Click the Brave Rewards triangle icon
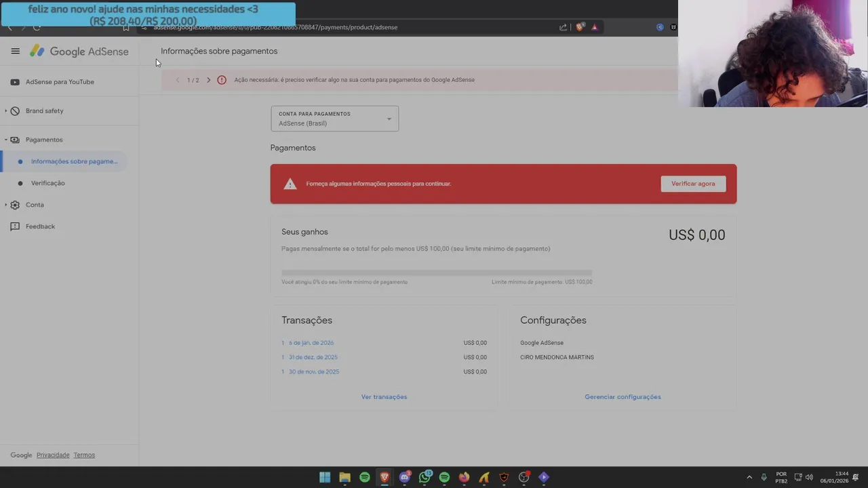 tap(594, 27)
